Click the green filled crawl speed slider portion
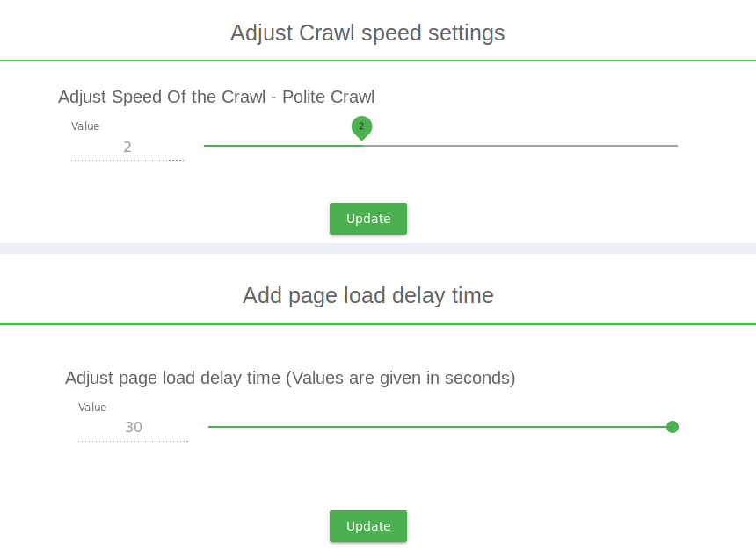756x549 pixels. point(281,145)
